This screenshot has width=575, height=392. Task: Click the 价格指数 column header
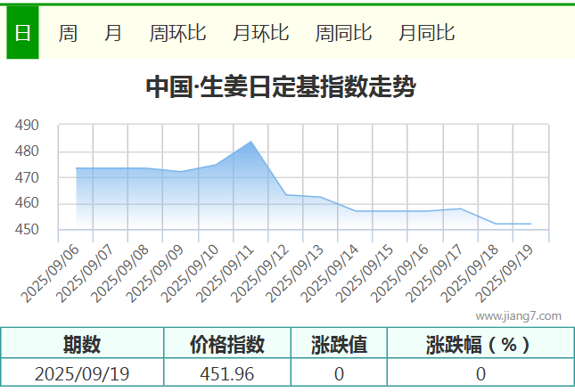click(x=227, y=344)
